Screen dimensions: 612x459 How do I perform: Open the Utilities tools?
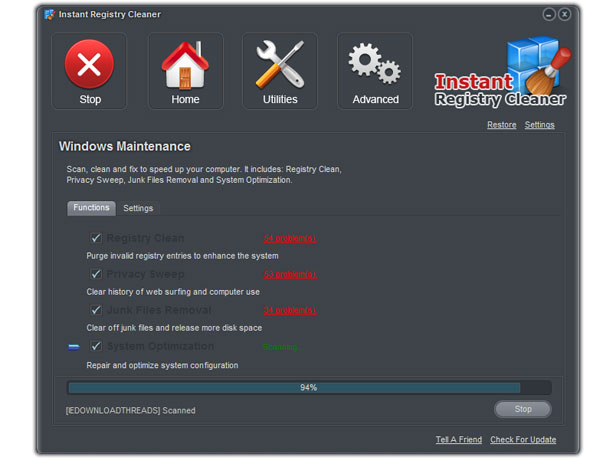tap(280, 71)
